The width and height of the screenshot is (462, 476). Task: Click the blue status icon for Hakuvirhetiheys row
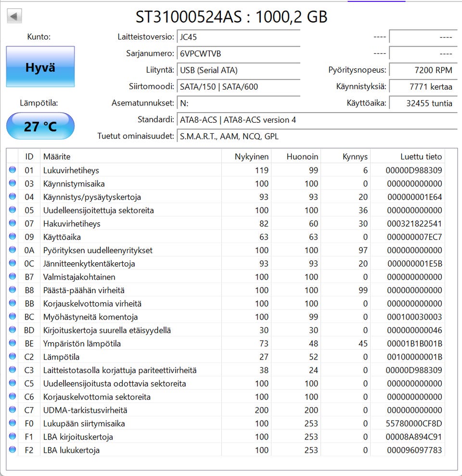(x=13, y=223)
